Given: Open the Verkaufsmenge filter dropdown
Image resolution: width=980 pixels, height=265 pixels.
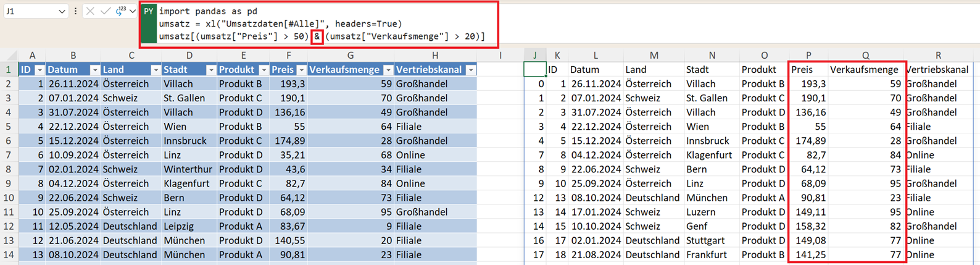Looking at the screenshot, I should click(x=388, y=70).
